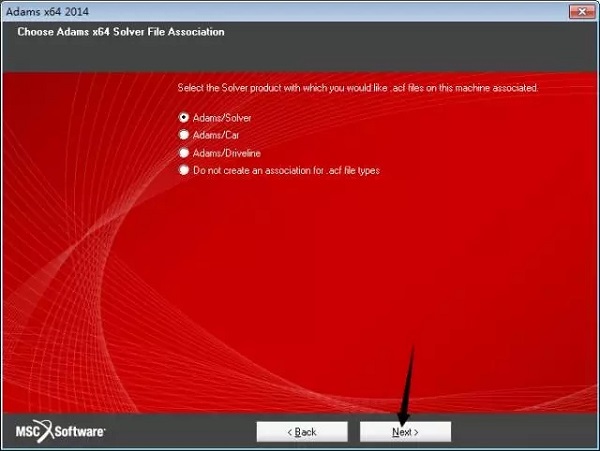Click the Next button
Viewport: 600px width, 451px height.
pos(405,432)
